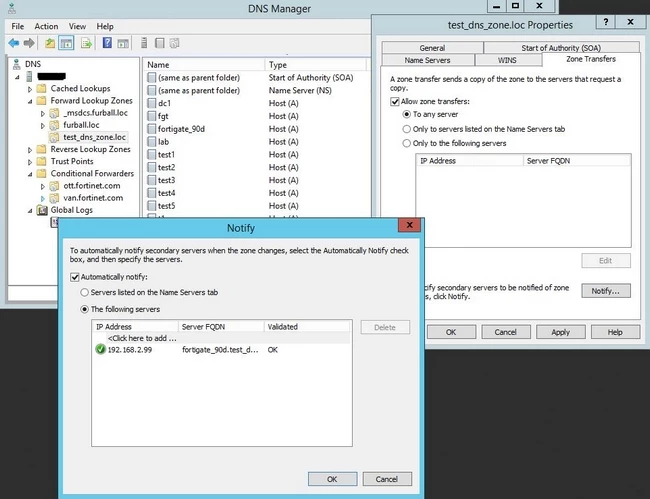Expand the _msdcs.furball.loc arrow

pyautogui.click(x=43, y=113)
